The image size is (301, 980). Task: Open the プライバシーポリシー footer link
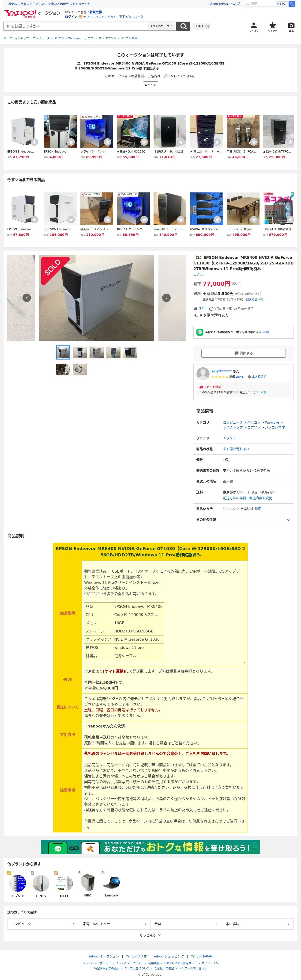[x=97, y=963]
